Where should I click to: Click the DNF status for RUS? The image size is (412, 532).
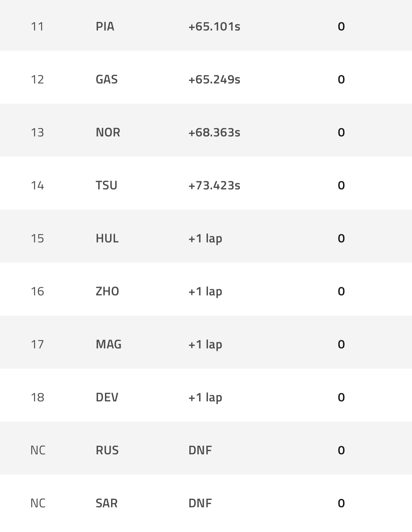(x=200, y=450)
